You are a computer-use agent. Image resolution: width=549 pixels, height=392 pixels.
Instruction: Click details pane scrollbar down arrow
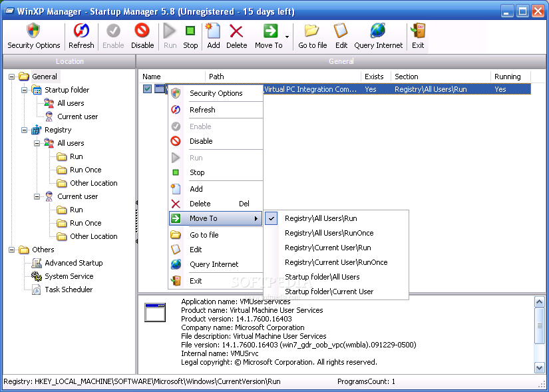click(x=539, y=367)
